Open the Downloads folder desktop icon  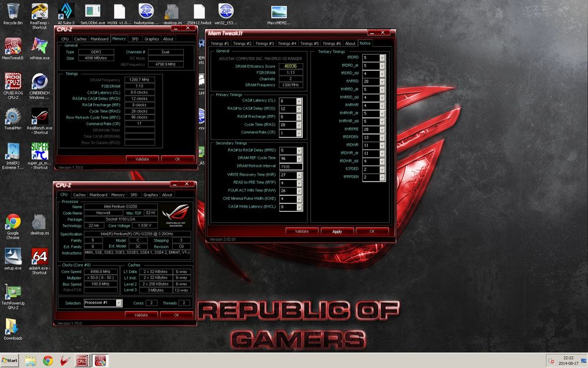(x=13, y=329)
